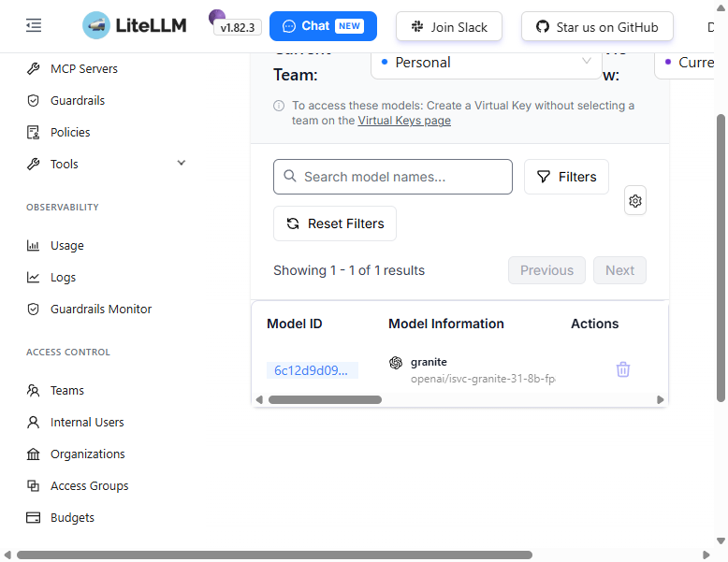Screen dimensions: 728x562
Task: Click the Policies document icon
Action: pos(33,132)
